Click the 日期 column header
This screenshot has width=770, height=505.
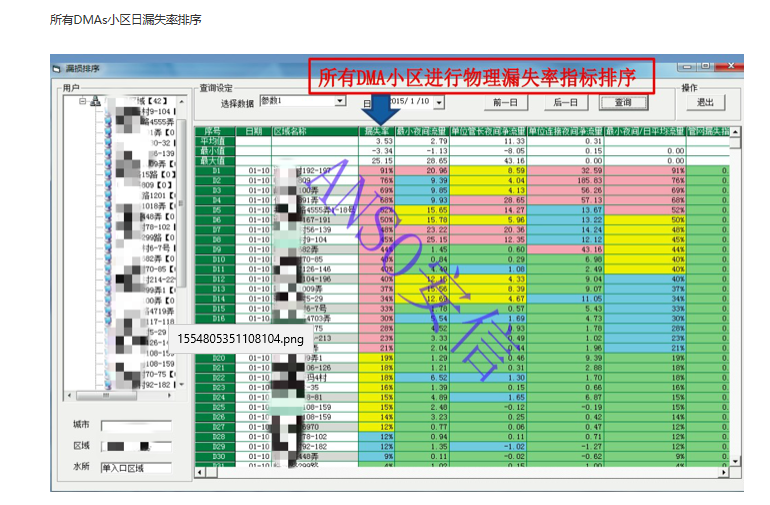point(253,131)
